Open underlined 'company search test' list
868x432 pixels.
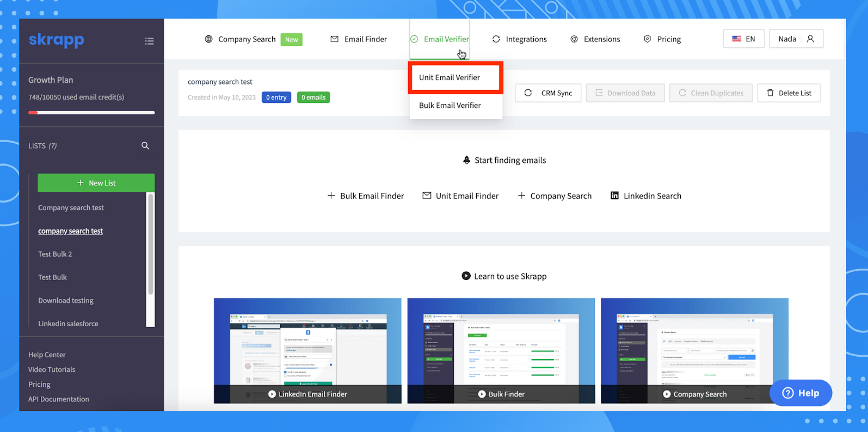70,231
